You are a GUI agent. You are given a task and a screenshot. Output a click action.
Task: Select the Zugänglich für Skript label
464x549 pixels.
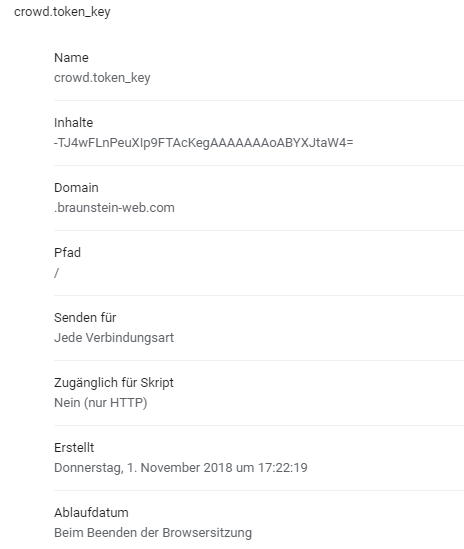pos(114,383)
